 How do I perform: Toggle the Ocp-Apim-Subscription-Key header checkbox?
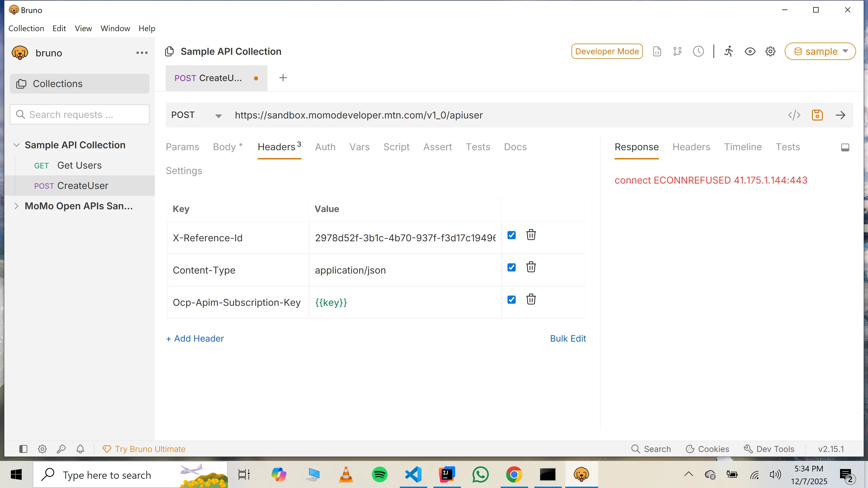511,300
